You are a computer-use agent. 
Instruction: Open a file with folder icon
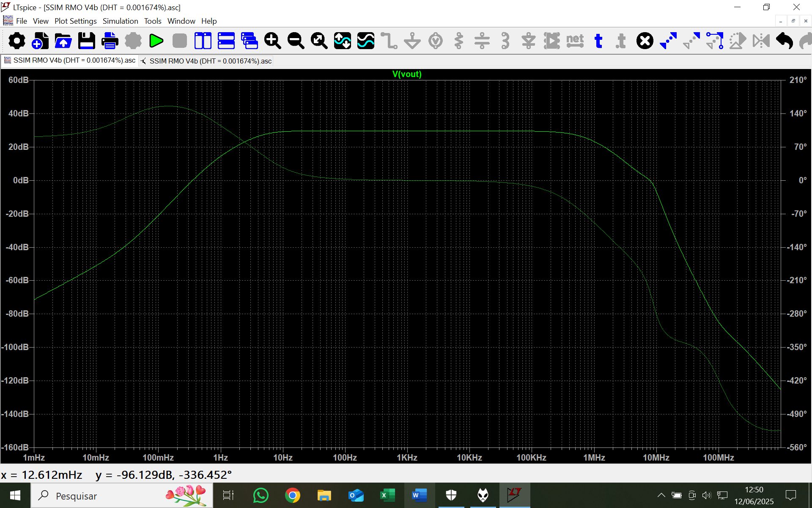coord(63,41)
